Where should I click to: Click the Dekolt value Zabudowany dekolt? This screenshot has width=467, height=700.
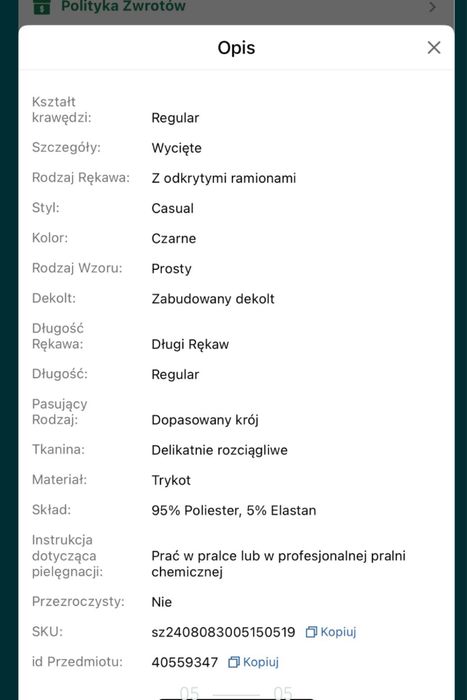pyautogui.click(x=213, y=299)
